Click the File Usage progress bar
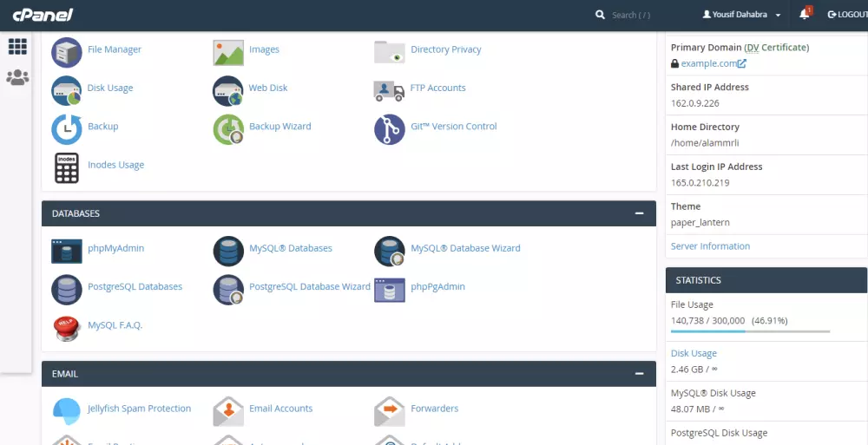This screenshot has height=445, width=868. [750, 331]
